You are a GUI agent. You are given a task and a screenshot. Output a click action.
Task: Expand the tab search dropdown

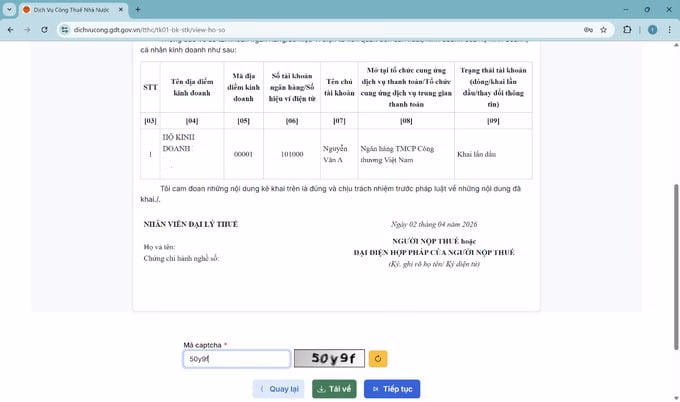click(10, 9)
